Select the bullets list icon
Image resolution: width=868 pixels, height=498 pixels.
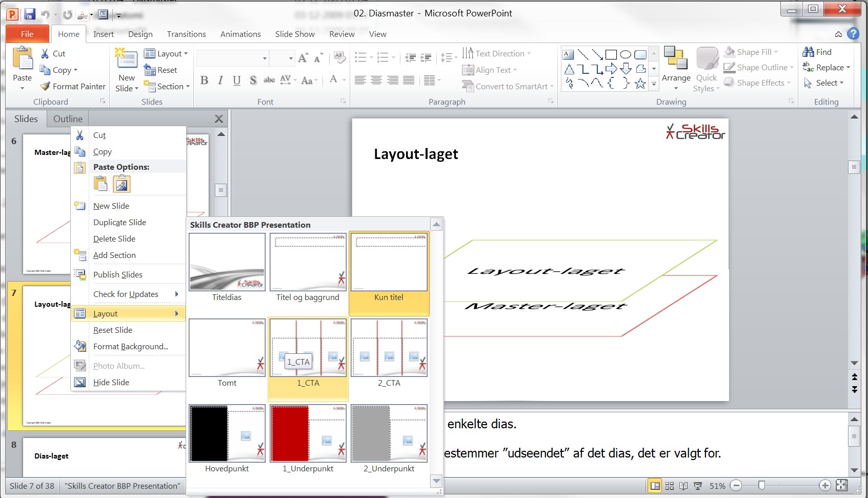tap(360, 57)
